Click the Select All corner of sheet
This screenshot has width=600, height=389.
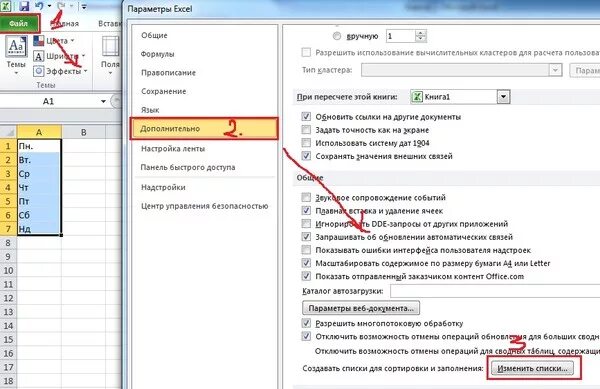point(8,132)
